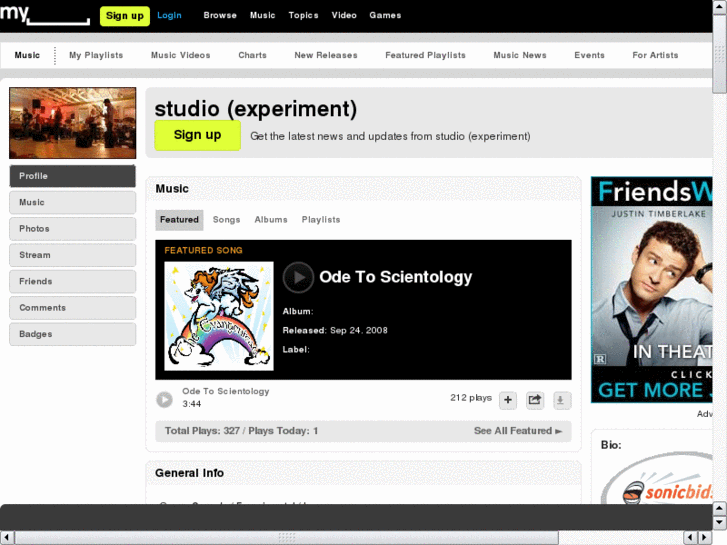Screen dimensions: 727x545
Task: Click the 'General Info' heading
Action: (x=189, y=473)
